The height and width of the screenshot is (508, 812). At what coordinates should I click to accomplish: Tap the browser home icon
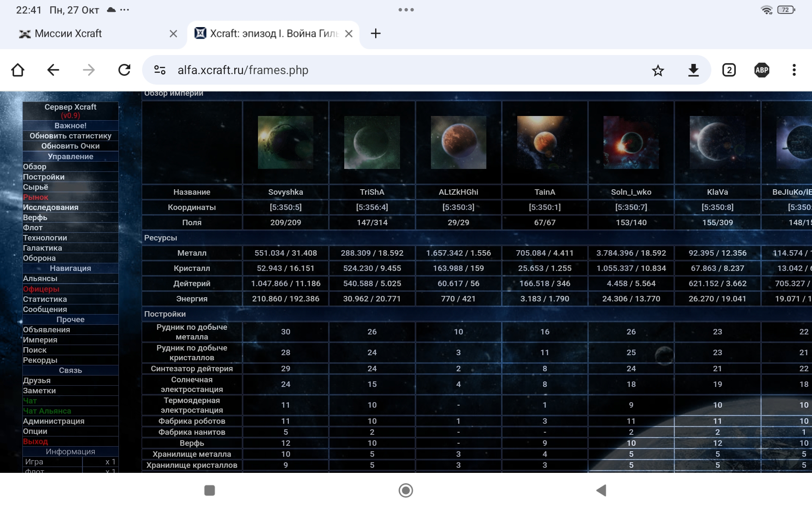(18, 70)
